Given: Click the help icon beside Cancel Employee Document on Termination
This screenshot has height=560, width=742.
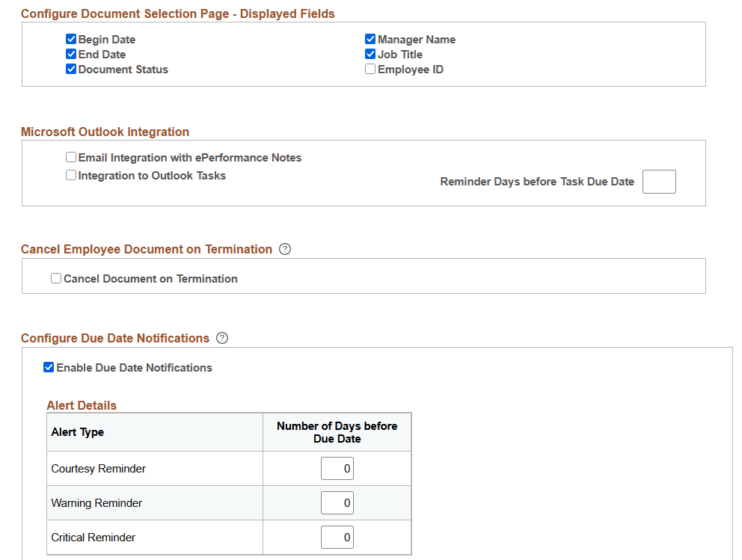Looking at the screenshot, I should (x=285, y=249).
